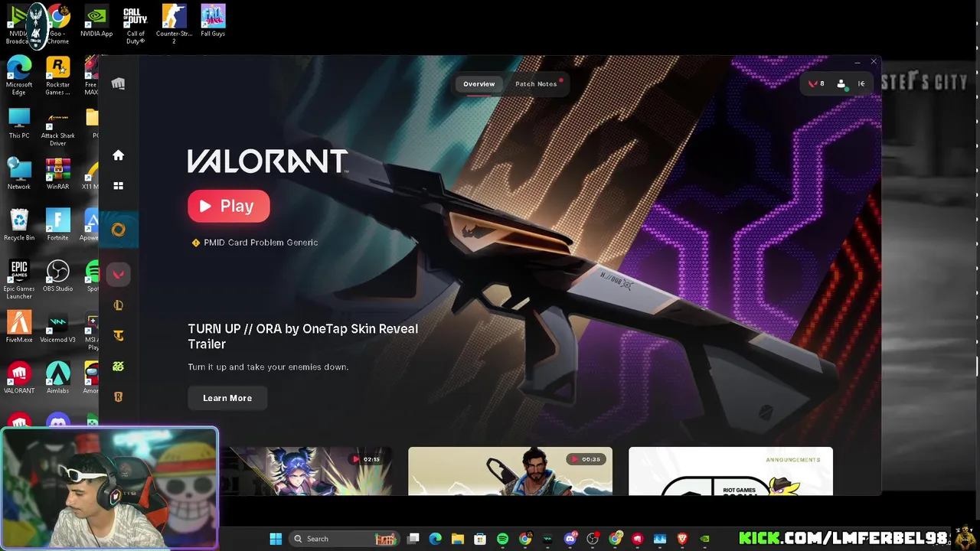
Task: Select Fortnite desktop shortcut
Action: tap(57, 226)
